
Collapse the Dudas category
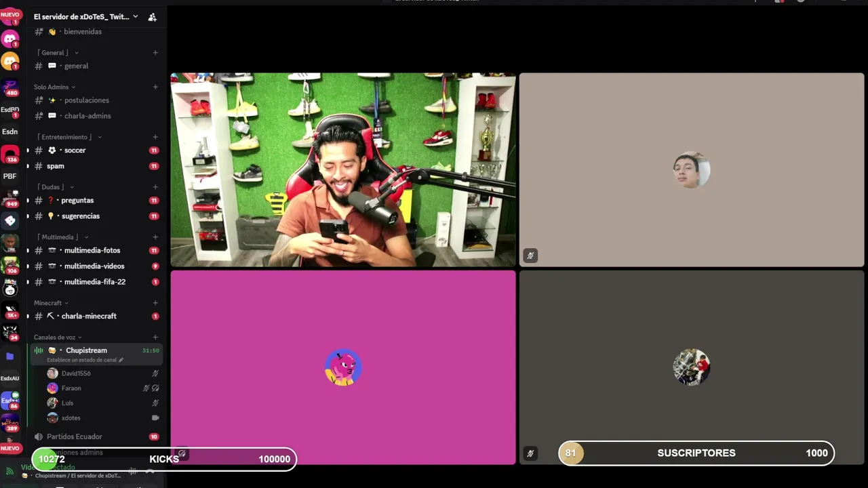(56, 187)
